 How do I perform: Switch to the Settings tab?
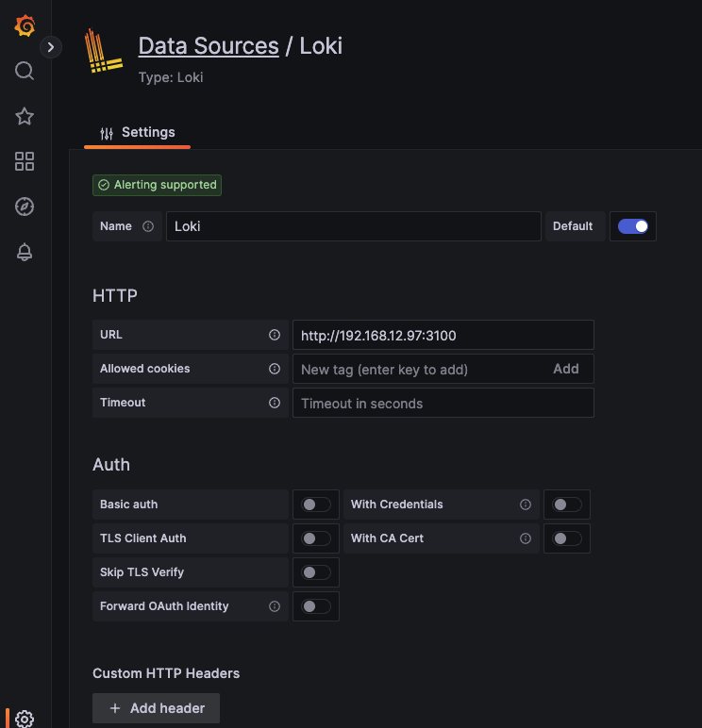138,133
